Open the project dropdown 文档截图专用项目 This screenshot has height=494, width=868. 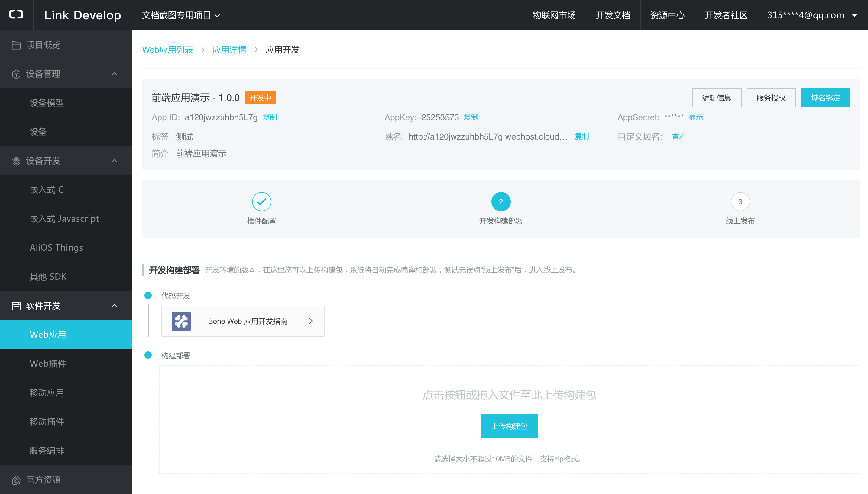click(x=181, y=15)
